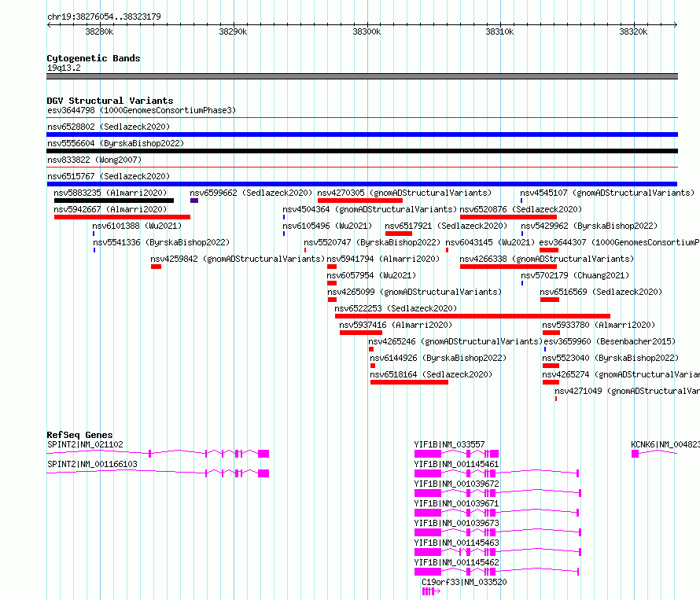Image resolution: width=700 pixels, height=600 pixels.
Task: Open the C19orf33 NM_033520 gene label
Action: click(x=464, y=582)
